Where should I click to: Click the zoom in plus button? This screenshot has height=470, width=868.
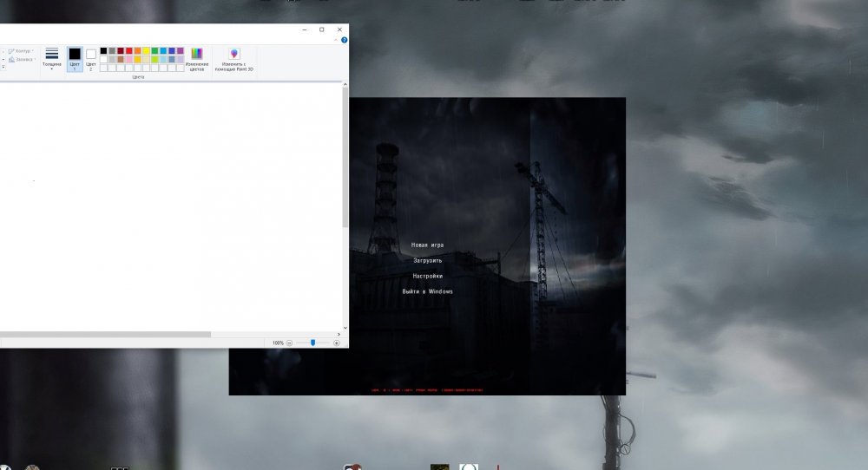(337, 343)
